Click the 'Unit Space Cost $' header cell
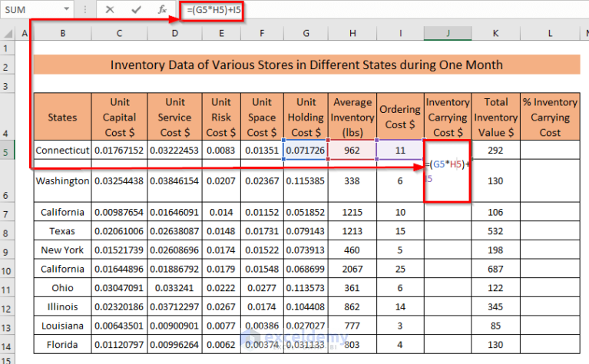The image size is (589, 364). (x=262, y=117)
